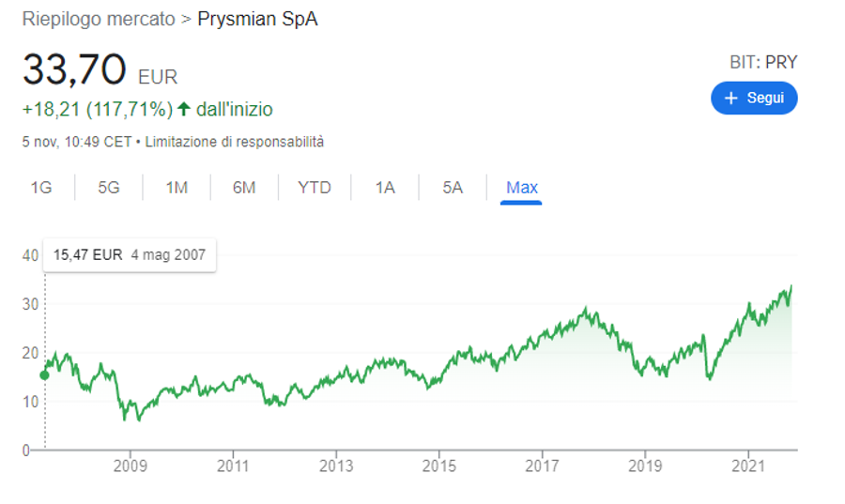The image size is (845, 504).
Task: Click the 2011 x-axis label
Action: pos(233,466)
